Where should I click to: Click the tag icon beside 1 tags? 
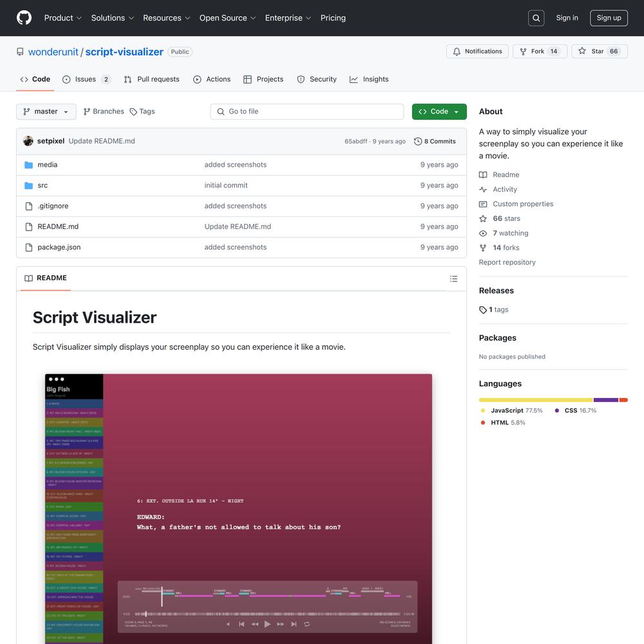483,310
